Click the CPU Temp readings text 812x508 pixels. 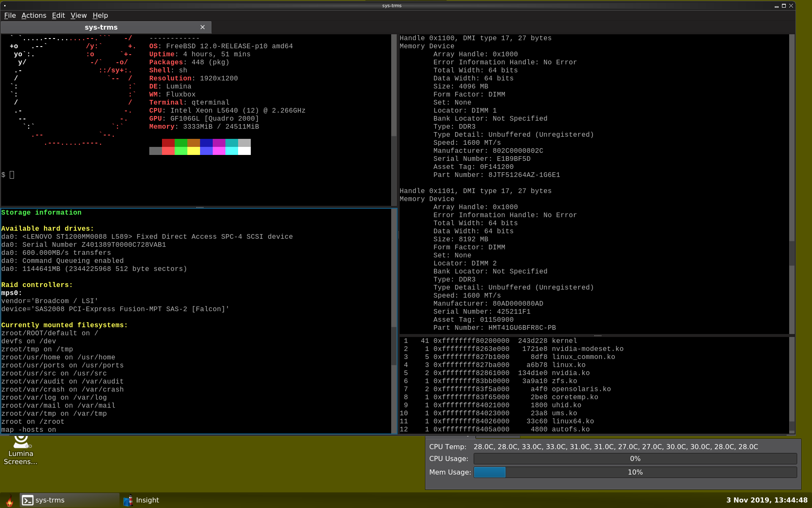click(616, 447)
